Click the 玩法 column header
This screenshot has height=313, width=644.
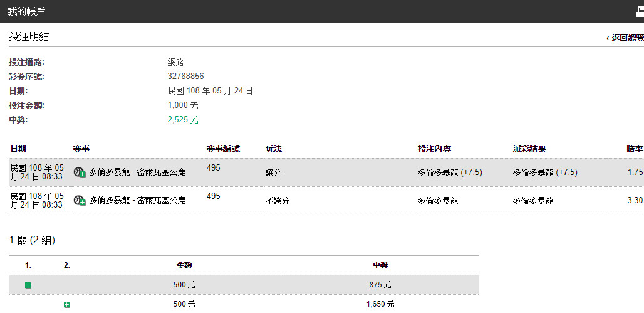(274, 149)
